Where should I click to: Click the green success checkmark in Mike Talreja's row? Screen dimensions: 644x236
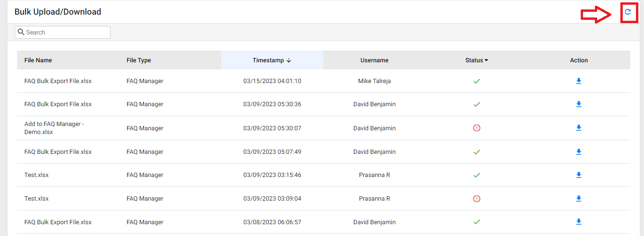click(x=477, y=81)
